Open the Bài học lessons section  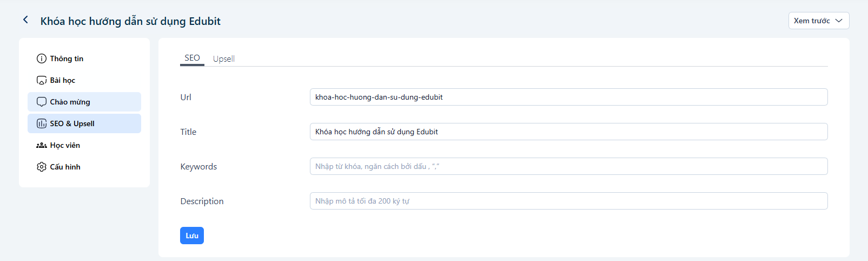(x=84, y=80)
